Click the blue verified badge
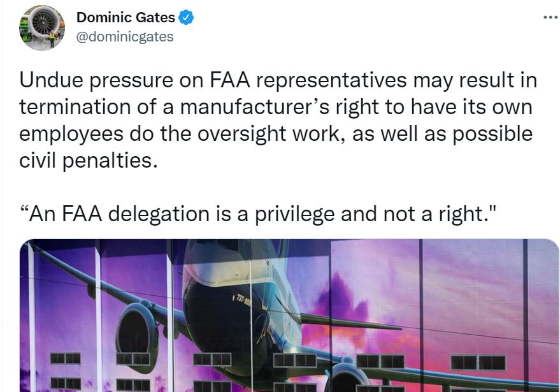The image size is (560, 392). click(186, 17)
